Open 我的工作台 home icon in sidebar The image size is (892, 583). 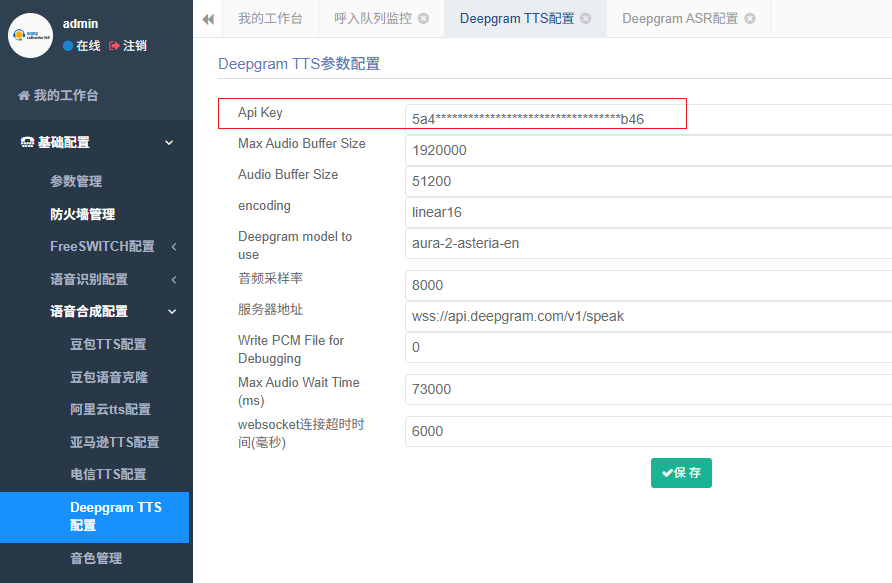tap(24, 95)
